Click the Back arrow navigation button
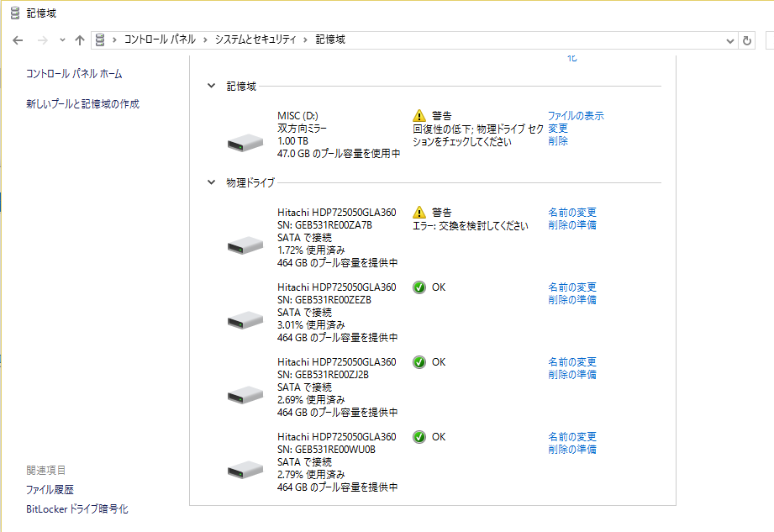 (18, 40)
